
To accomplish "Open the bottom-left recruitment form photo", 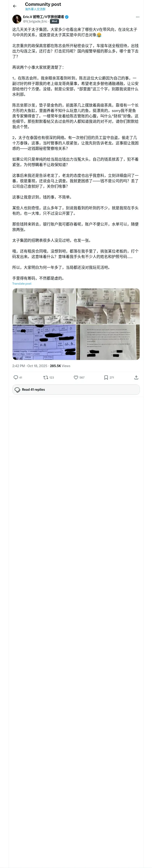I will (44, 342).
